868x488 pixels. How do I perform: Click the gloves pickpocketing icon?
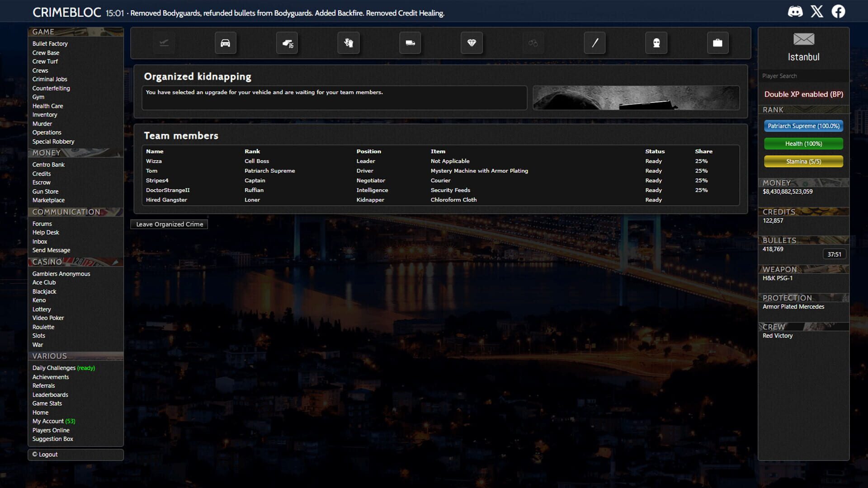click(x=348, y=43)
